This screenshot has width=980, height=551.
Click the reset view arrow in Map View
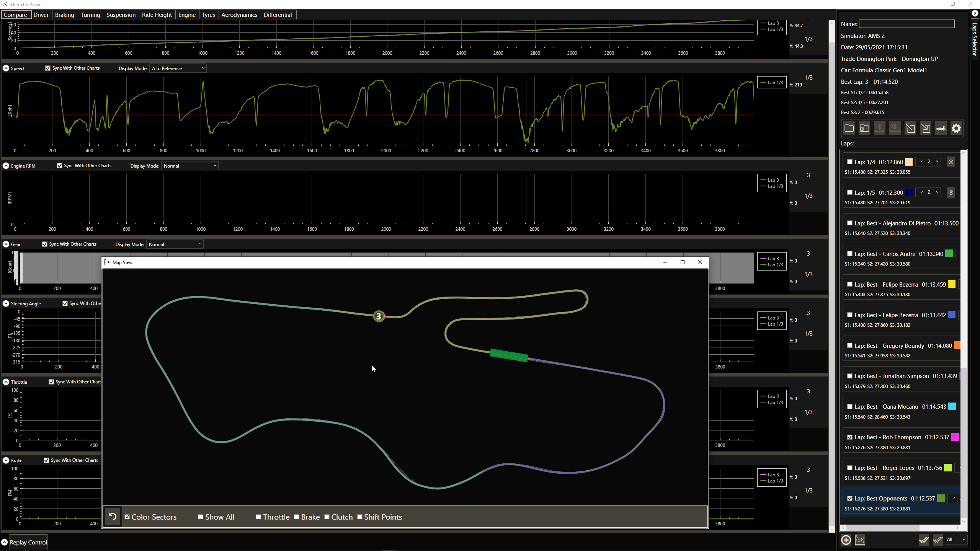tap(113, 517)
